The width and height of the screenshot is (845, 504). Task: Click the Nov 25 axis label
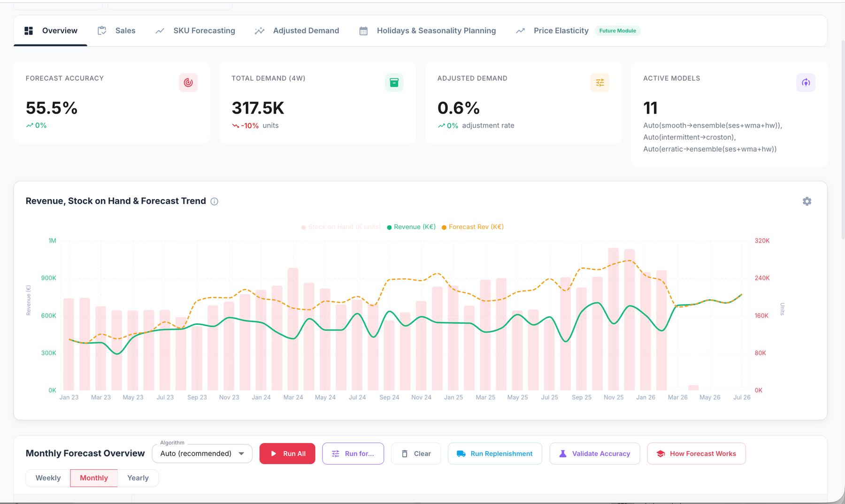[x=614, y=397]
